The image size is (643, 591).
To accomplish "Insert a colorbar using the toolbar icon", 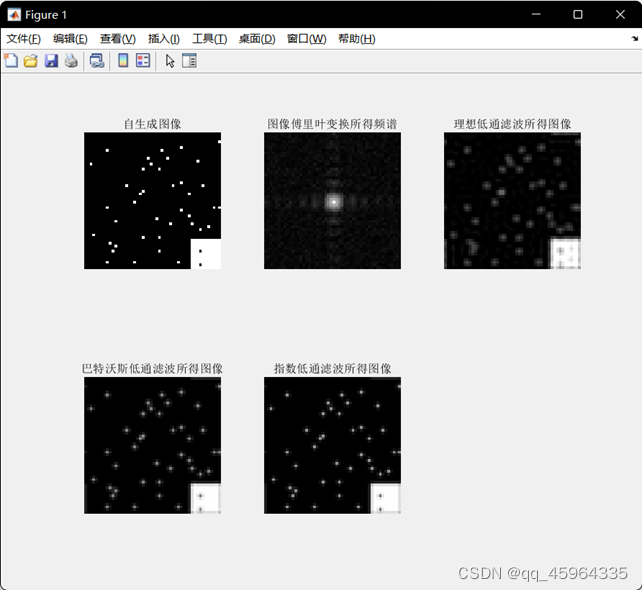I will coord(123,61).
